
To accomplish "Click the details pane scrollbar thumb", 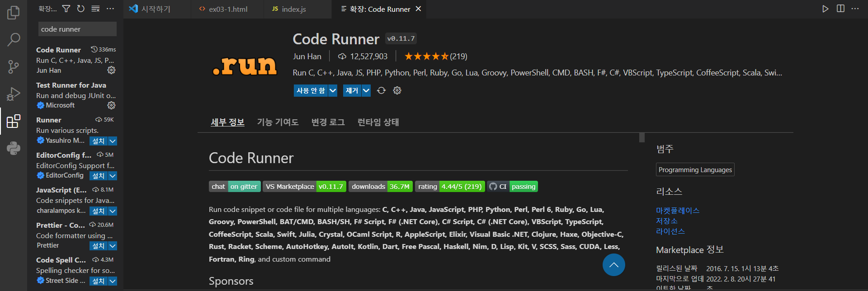I will pos(642,138).
